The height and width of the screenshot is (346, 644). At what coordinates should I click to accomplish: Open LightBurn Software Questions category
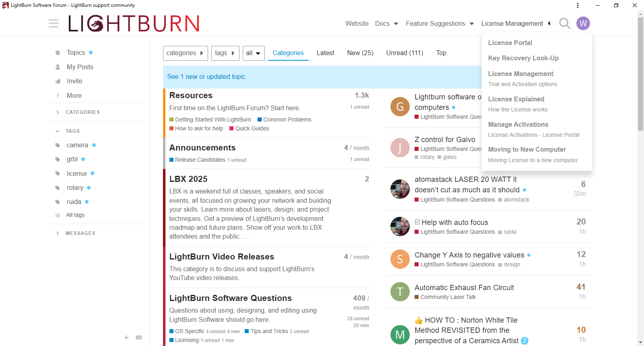[x=231, y=298]
